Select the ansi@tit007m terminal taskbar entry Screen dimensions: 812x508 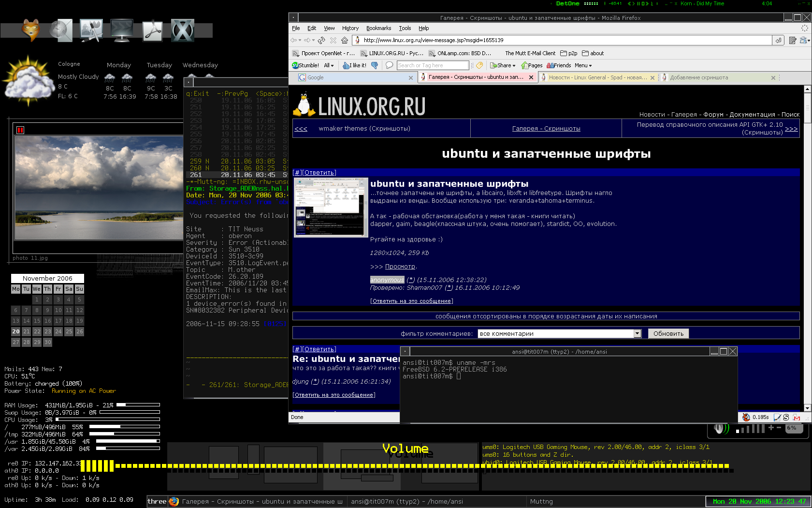point(436,501)
